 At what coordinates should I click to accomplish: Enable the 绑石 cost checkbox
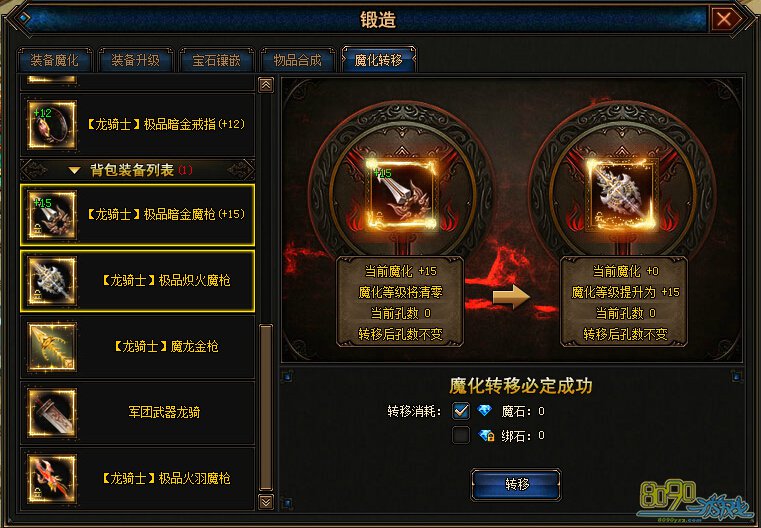[x=461, y=435]
